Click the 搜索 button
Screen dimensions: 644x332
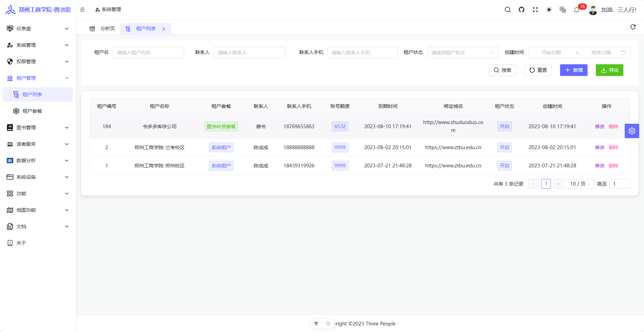502,70
